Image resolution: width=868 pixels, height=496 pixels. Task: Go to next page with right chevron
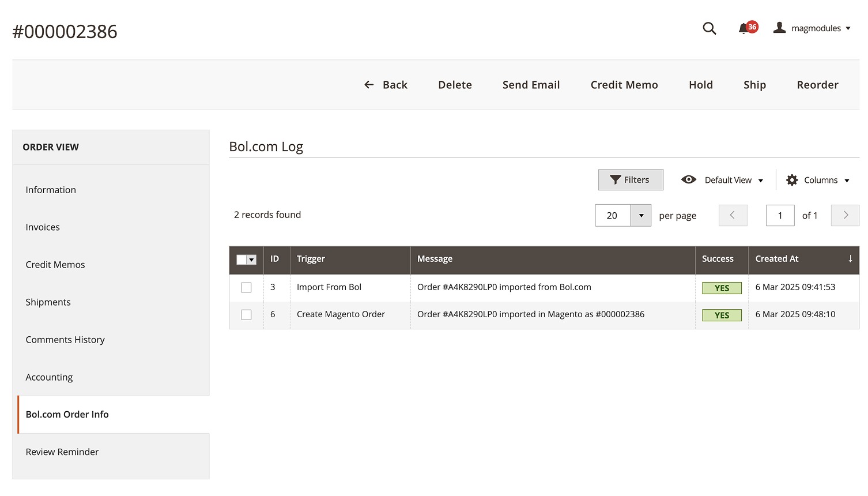845,215
